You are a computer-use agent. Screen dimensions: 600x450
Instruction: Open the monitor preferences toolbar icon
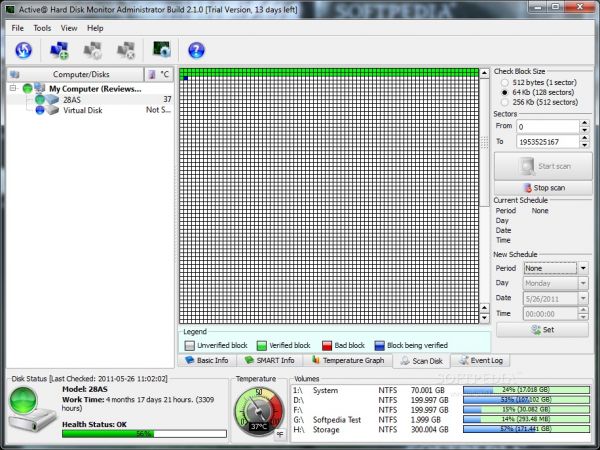point(161,49)
